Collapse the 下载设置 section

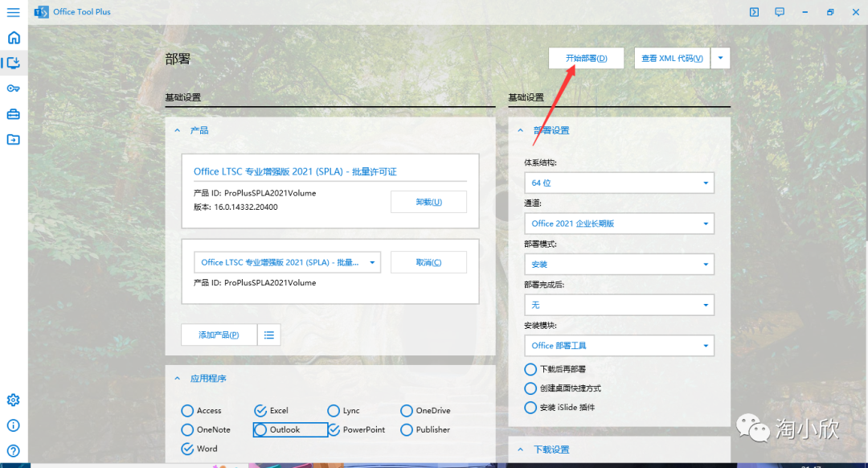click(520, 450)
